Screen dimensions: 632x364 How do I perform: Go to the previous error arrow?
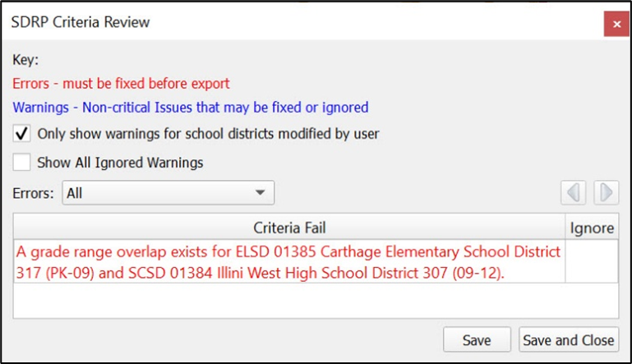tap(574, 193)
